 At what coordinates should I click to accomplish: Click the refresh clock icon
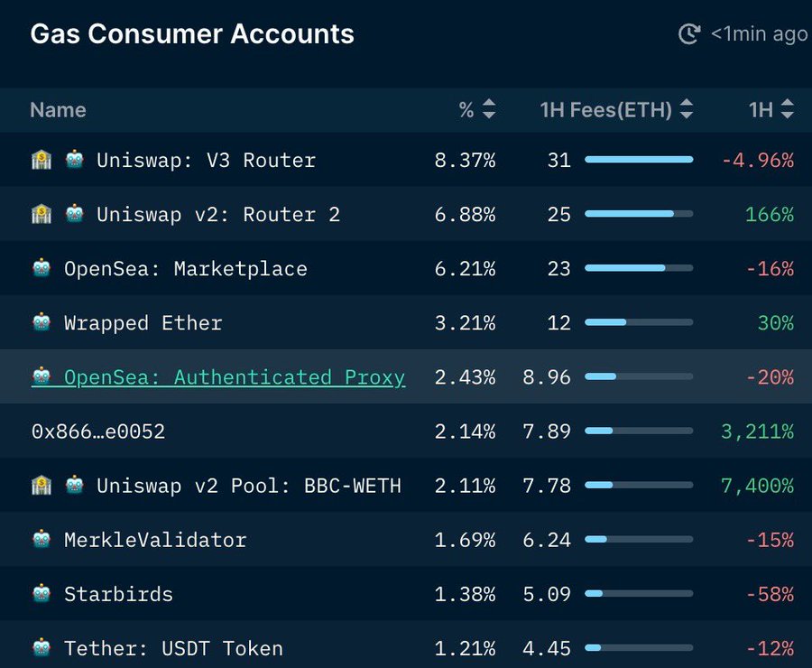click(x=689, y=34)
